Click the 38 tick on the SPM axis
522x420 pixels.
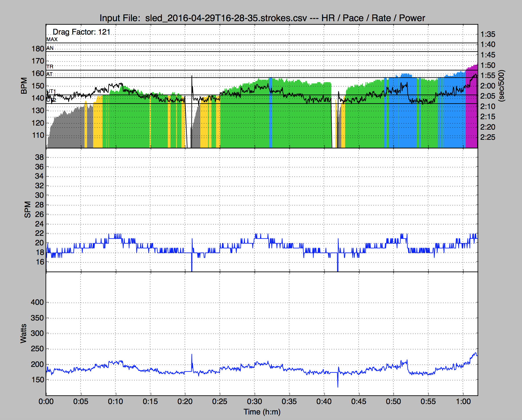39,157
